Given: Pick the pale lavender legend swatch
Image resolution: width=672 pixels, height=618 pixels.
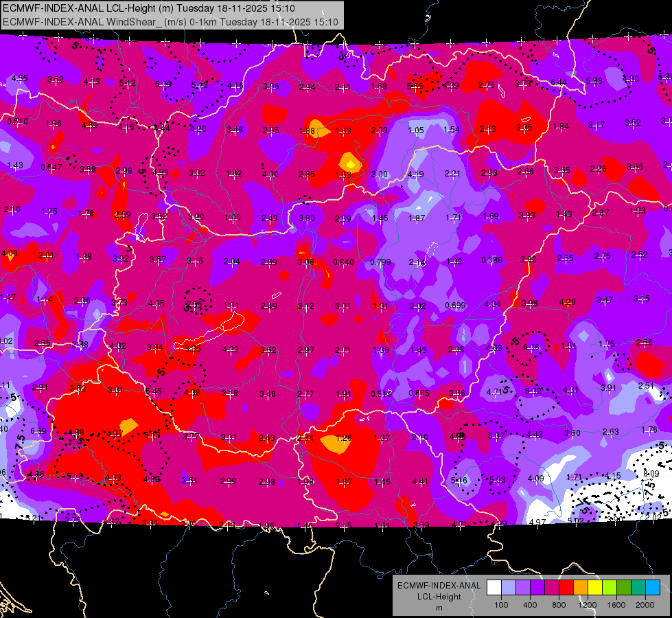Looking at the screenshot, I should [509, 588].
